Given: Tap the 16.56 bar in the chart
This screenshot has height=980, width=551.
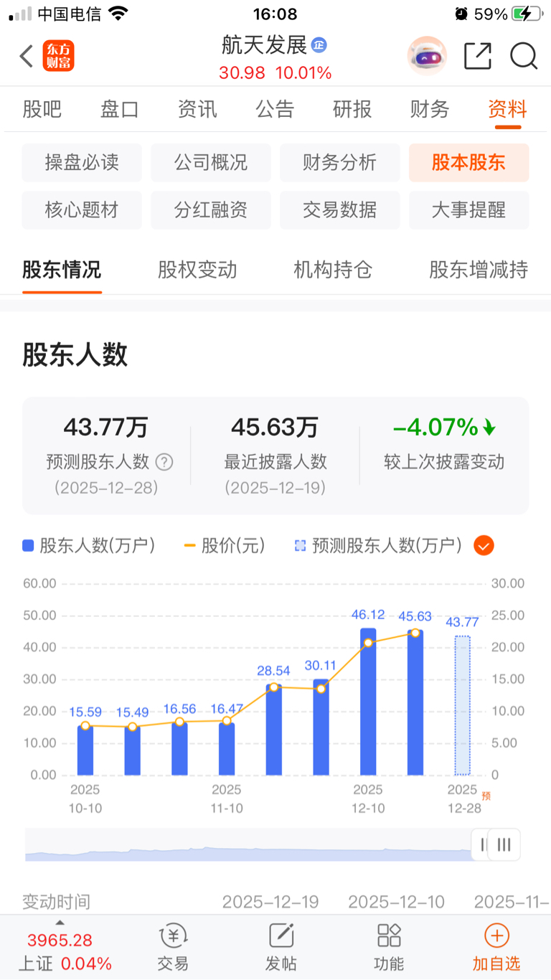Looking at the screenshot, I should point(179,749).
